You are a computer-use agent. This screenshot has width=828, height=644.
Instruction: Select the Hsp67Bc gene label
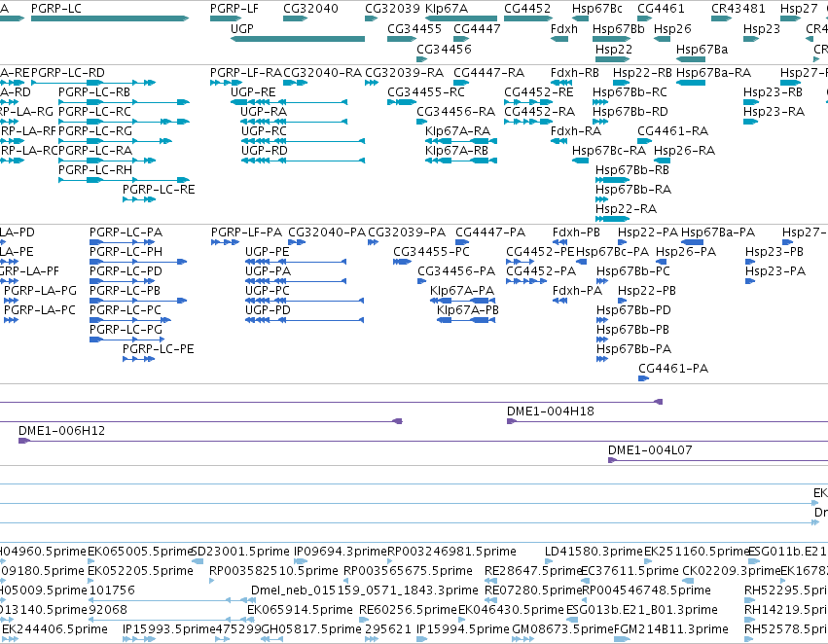(597, 9)
